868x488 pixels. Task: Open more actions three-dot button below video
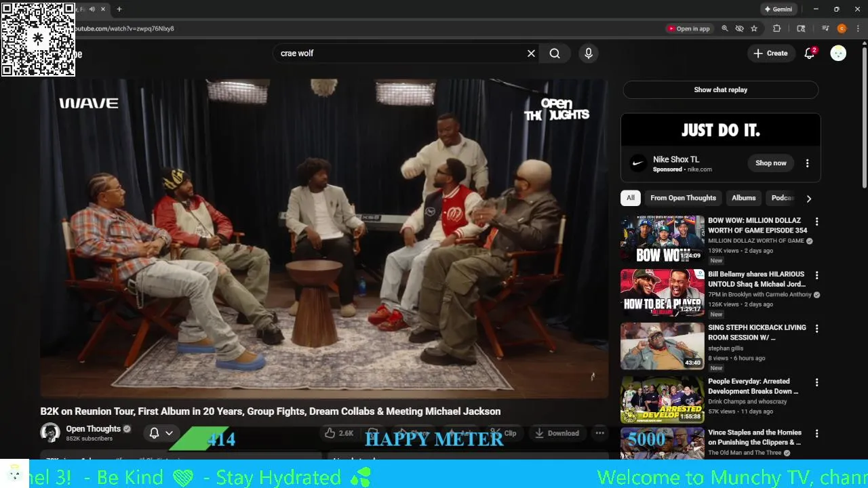[x=599, y=433]
